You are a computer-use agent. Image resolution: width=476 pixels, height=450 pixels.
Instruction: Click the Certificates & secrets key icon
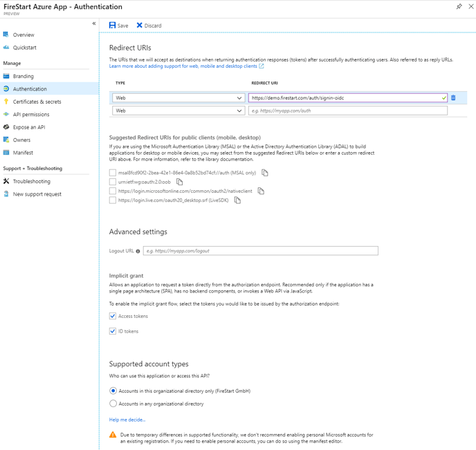[x=6, y=102]
